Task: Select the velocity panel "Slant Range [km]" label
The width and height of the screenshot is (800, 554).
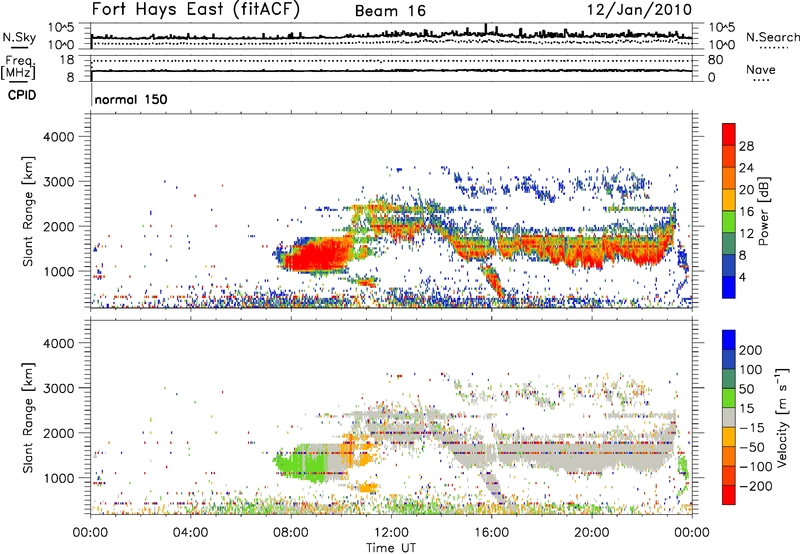Action: 28,417
